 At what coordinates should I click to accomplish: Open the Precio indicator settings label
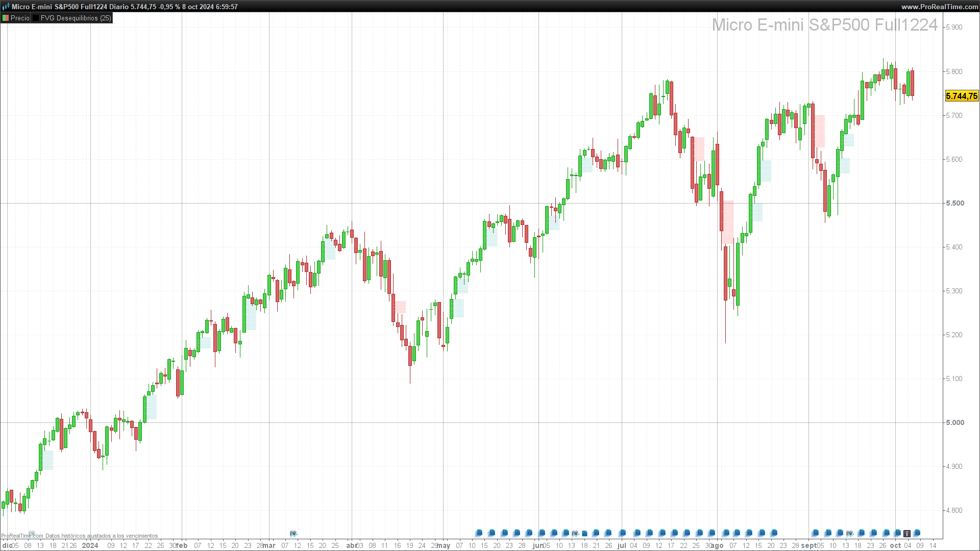coord(20,18)
